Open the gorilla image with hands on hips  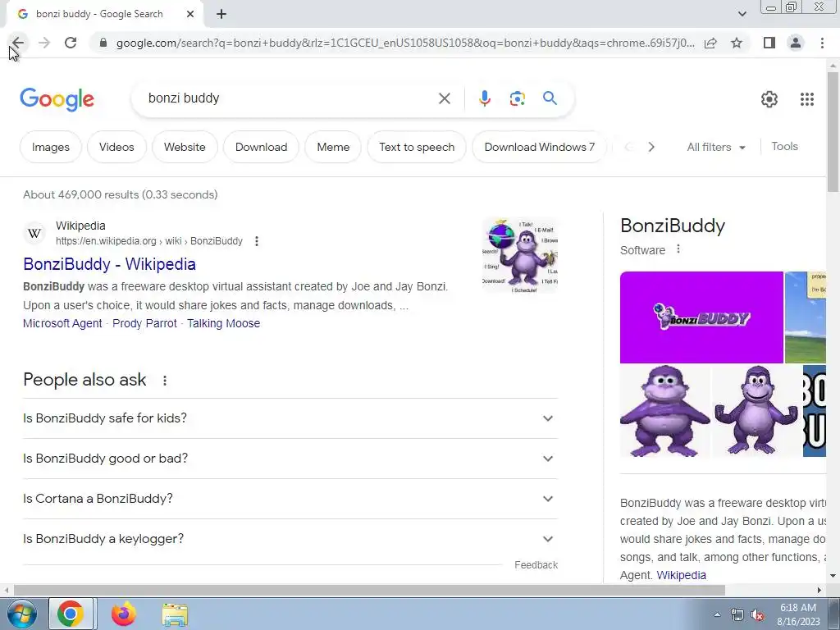pos(664,411)
